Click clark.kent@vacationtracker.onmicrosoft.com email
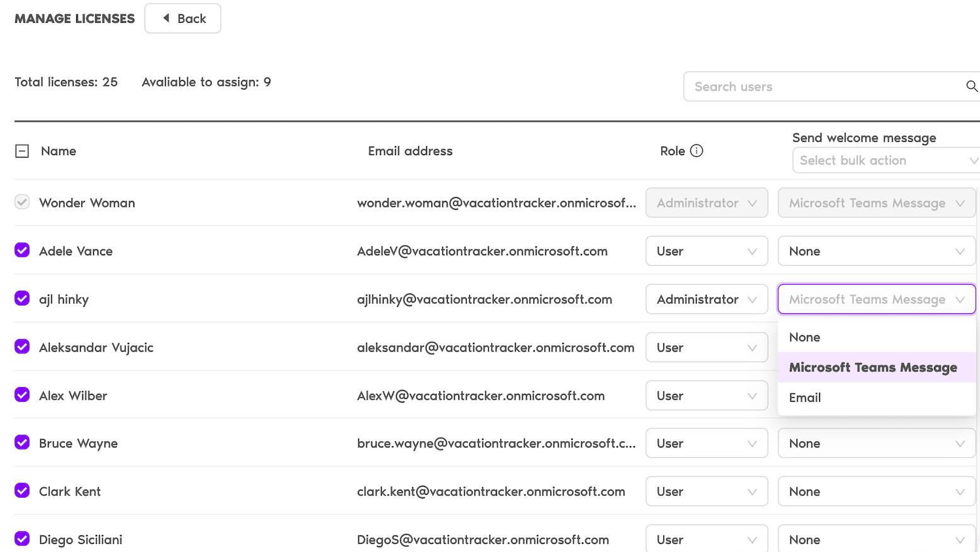 click(491, 492)
